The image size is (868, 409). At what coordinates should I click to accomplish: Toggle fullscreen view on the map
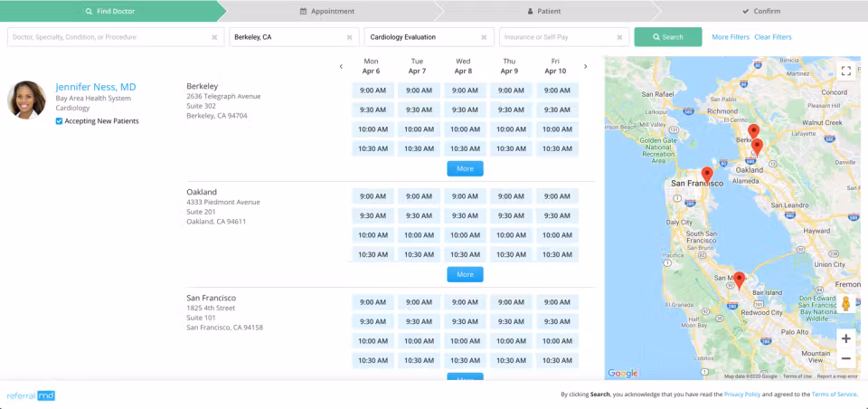pos(845,71)
